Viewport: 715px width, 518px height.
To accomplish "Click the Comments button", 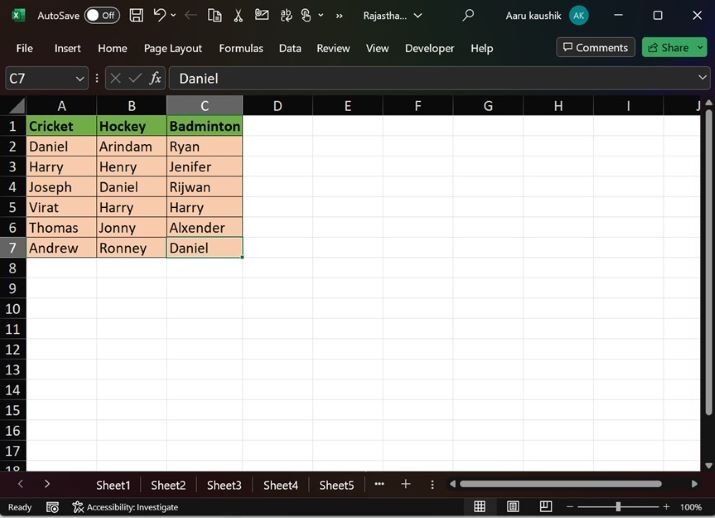I will [x=596, y=47].
